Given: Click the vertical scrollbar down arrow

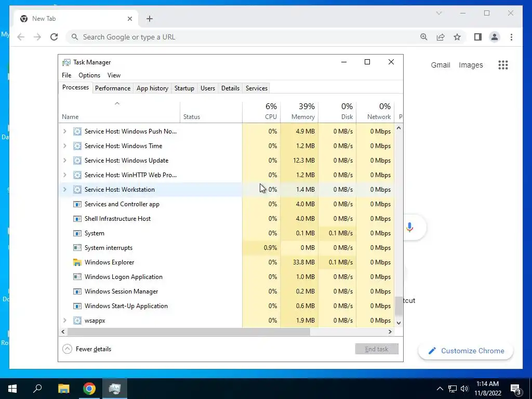Looking at the screenshot, I should [x=398, y=323].
